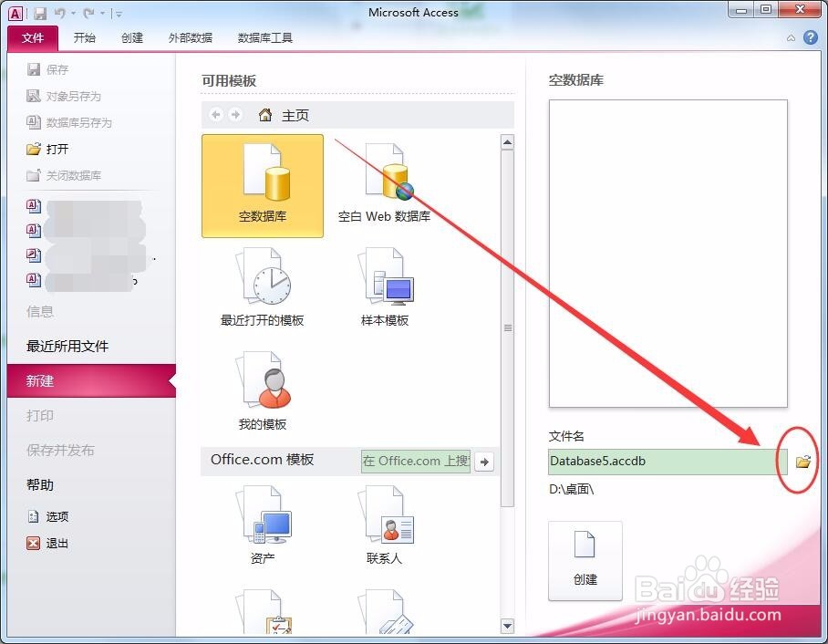The image size is (828, 644).
Task: Click the 主页 home icon in templates
Action: point(265,115)
